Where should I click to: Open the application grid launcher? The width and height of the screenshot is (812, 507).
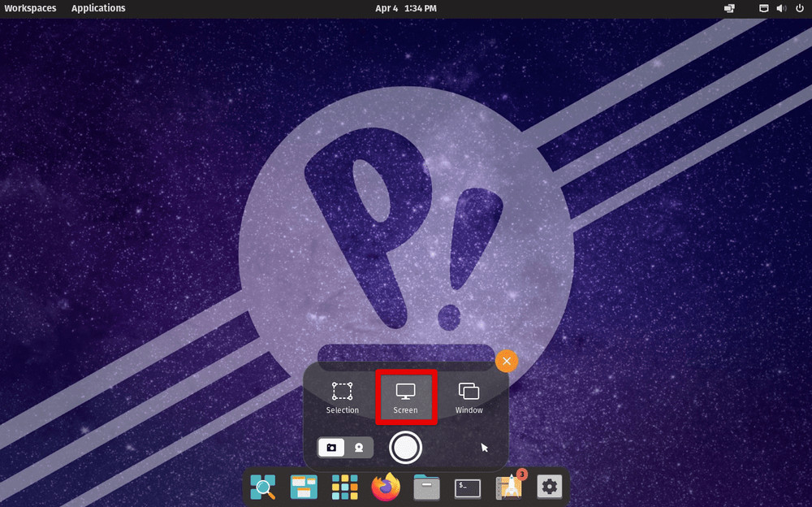click(344, 487)
